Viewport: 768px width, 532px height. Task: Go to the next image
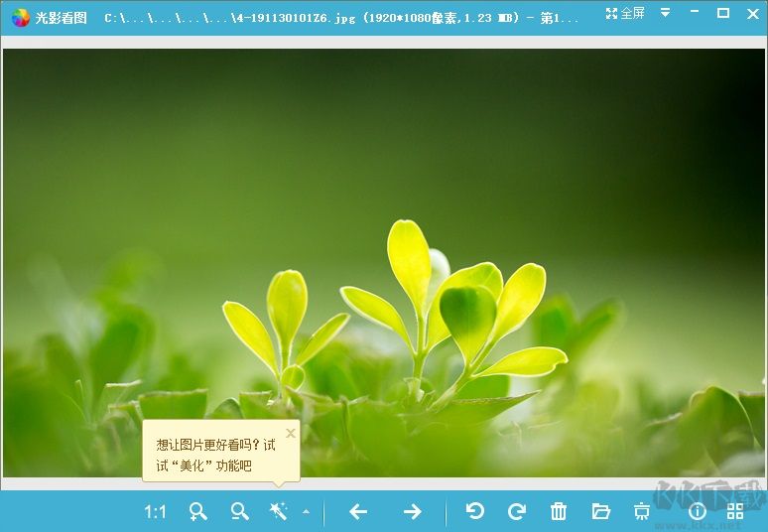(x=413, y=512)
